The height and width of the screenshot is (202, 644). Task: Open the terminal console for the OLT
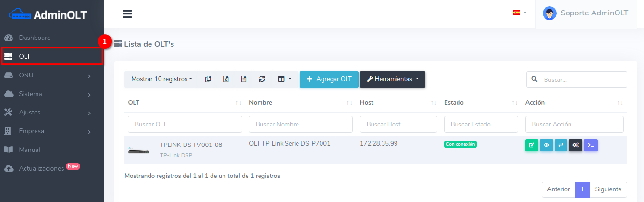591,145
